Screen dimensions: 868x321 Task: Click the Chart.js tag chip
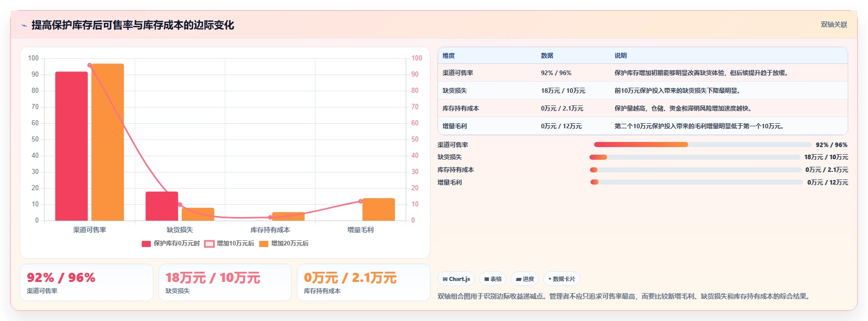click(x=456, y=279)
